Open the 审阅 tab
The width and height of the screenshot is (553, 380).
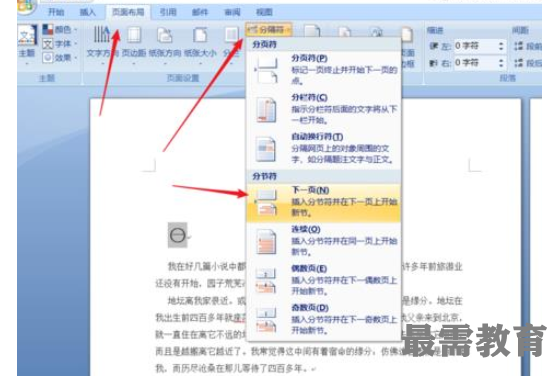pos(232,12)
